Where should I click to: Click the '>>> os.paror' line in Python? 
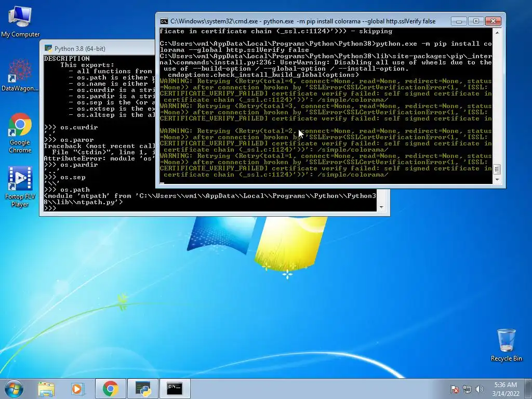(69, 140)
